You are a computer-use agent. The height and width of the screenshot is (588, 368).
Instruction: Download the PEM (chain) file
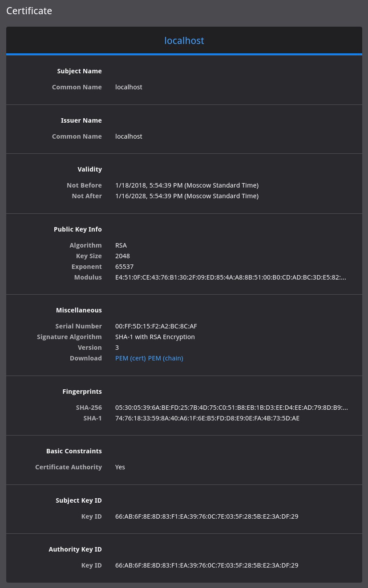[x=166, y=358]
